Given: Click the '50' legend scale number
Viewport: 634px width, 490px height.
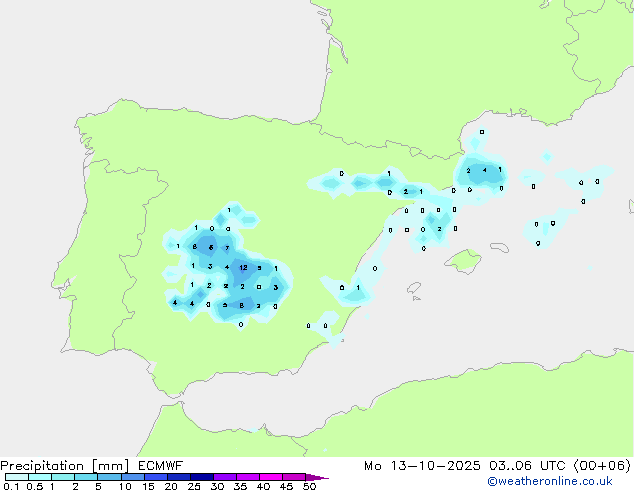Looking at the screenshot, I should point(309,486).
